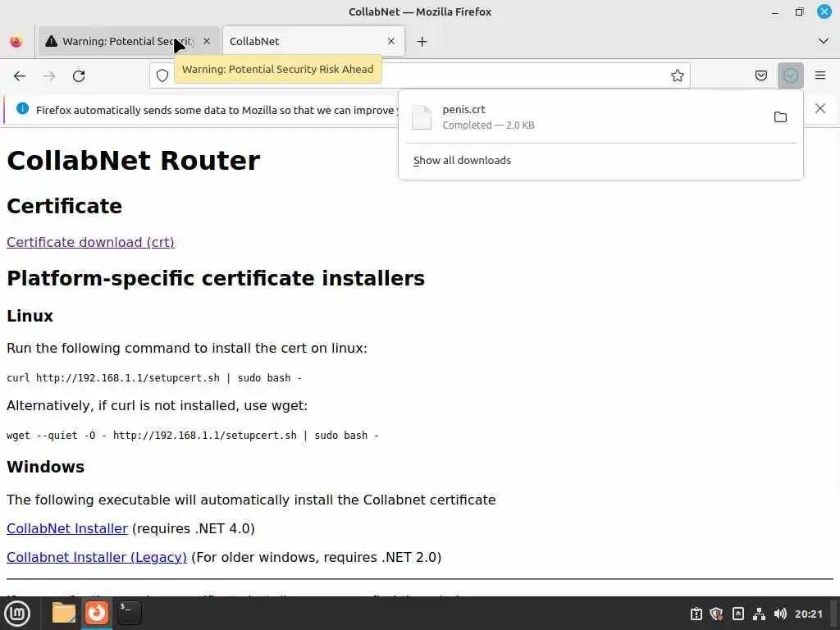The width and height of the screenshot is (840, 630).
Task: Open the Firefox hamburger menu
Action: pyautogui.click(x=820, y=75)
